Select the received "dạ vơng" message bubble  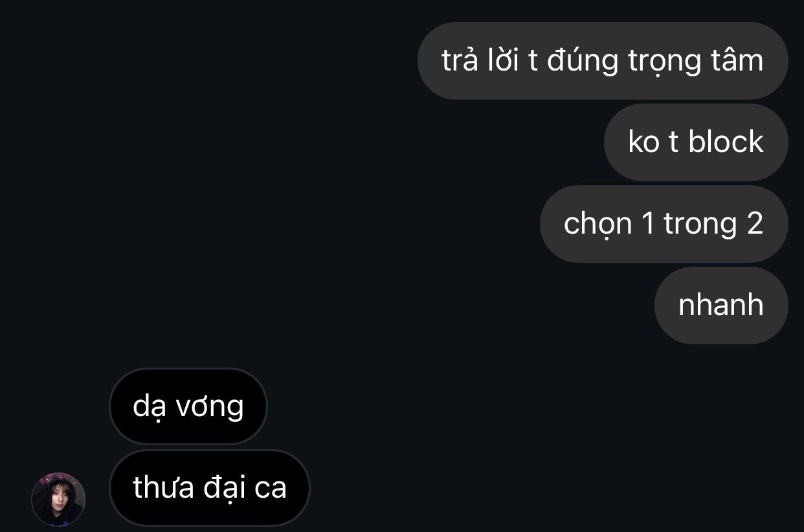coord(188,406)
